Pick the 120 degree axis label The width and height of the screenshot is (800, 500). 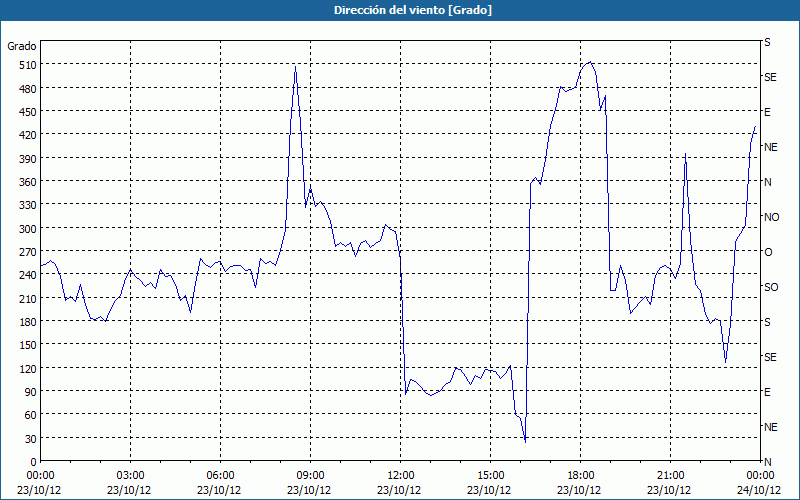(28, 369)
